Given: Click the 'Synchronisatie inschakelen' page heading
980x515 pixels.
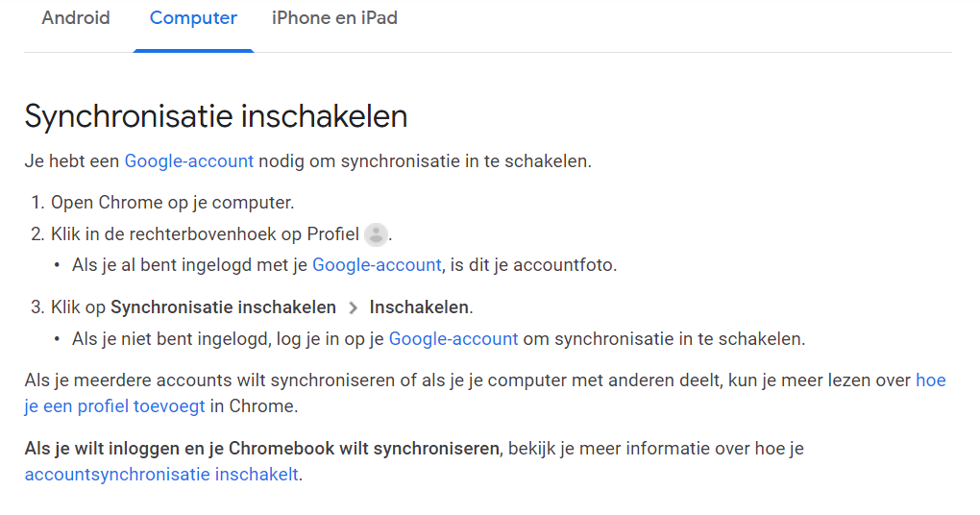Looking at the screenshot, I should [216, 116].
